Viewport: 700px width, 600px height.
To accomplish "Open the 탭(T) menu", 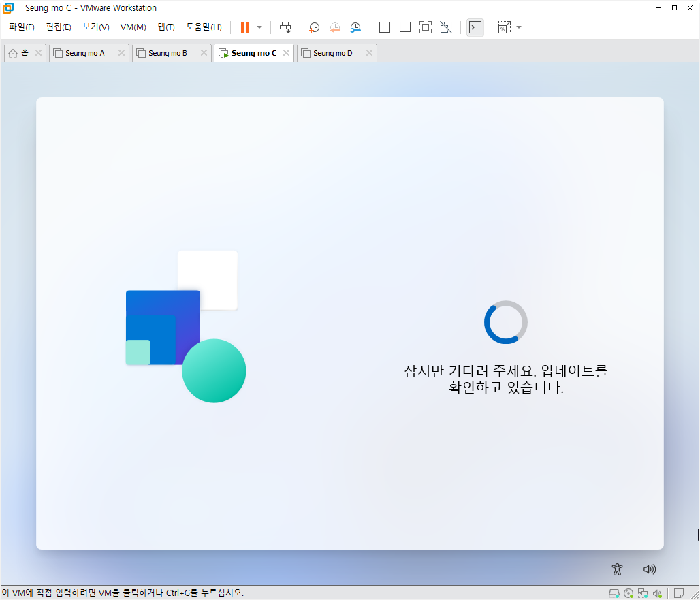I will click(165, 27).
